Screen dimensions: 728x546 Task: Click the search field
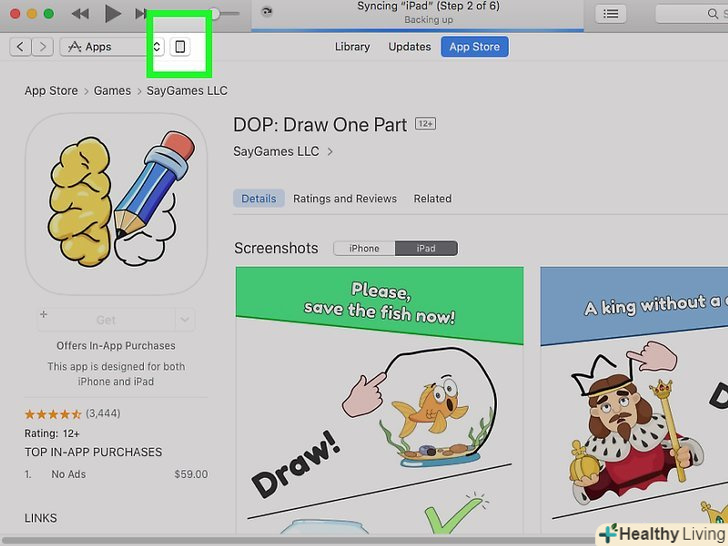click(692, 14)
